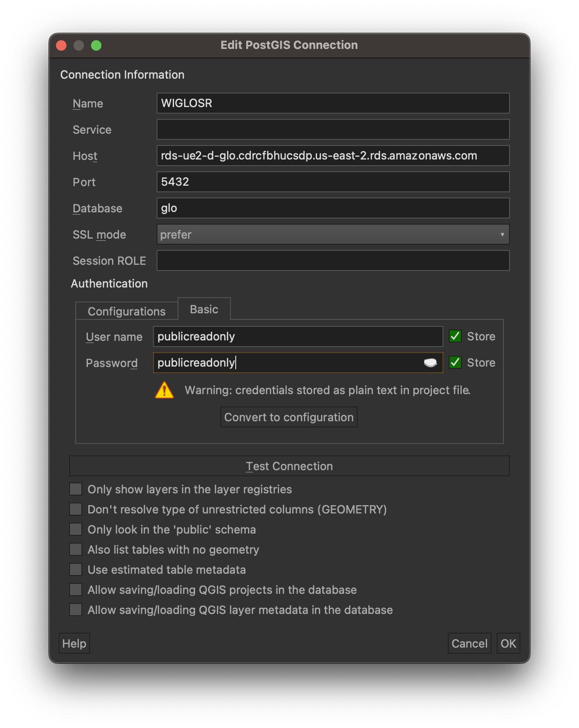The height and width of the screenshot is (728, 579).
Task: Cancel the connection edit
Action: coord(470,643)
